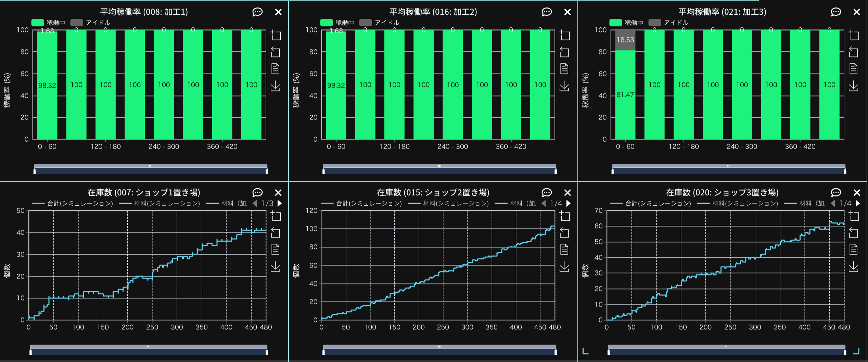The image size is (868, 362).
Task: Click gray idle 18.53 bar segment in 加工3
Action: [625, 40]
